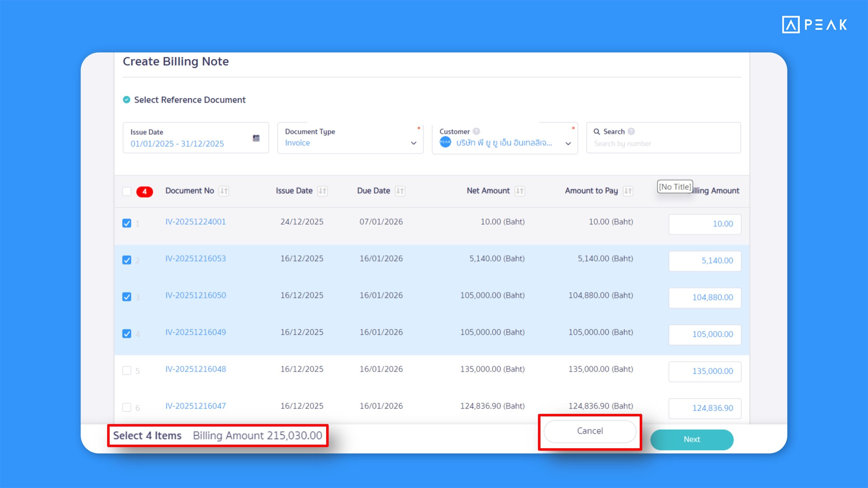This screenshot has height=488, width=868.
Task: Uncheck invoice IV-20251224001
Action: coord(127,223)
